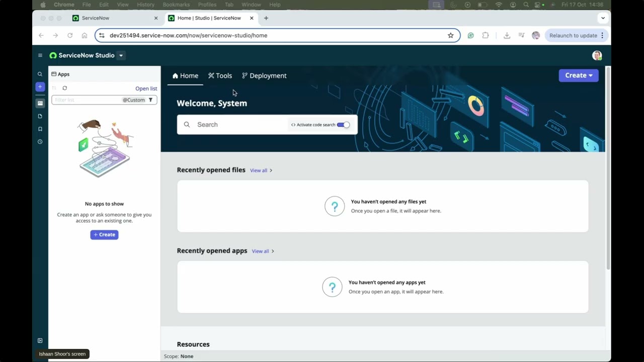This screenshot has height=362, width=644.
Task: Open macOS Control Center icon
Action: point(538,5)
